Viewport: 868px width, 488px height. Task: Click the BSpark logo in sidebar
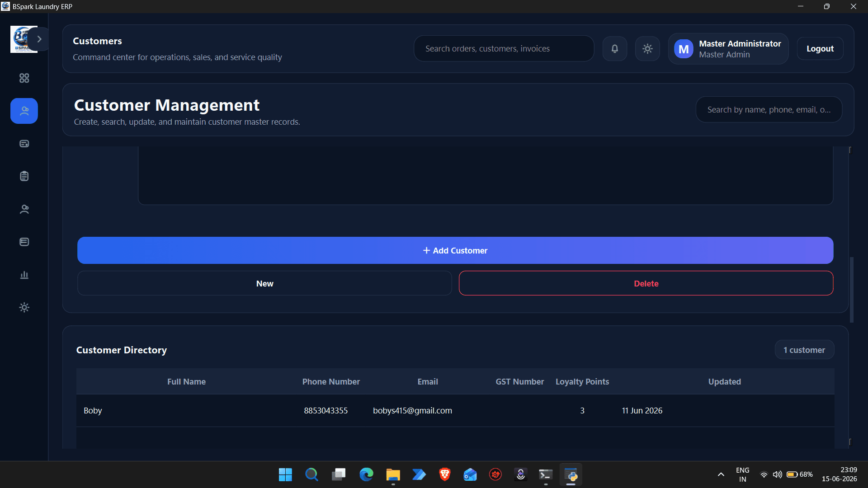pos(21,39)
